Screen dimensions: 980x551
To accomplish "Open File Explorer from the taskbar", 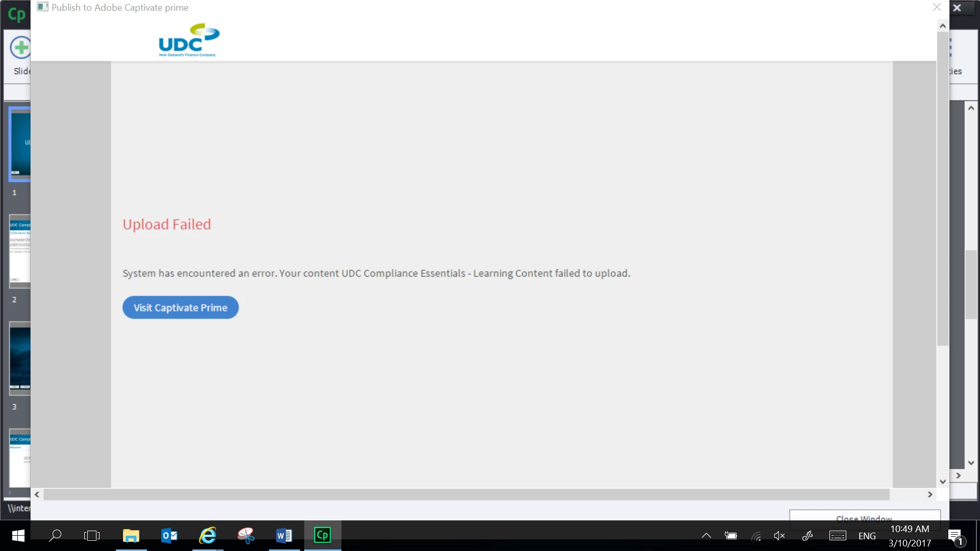I will [x=131, y=535].
